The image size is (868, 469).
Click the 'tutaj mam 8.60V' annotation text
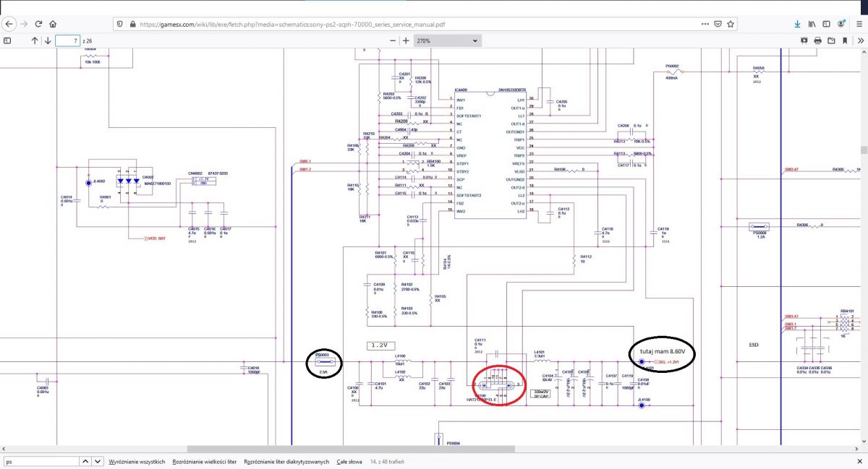point(663,352)
